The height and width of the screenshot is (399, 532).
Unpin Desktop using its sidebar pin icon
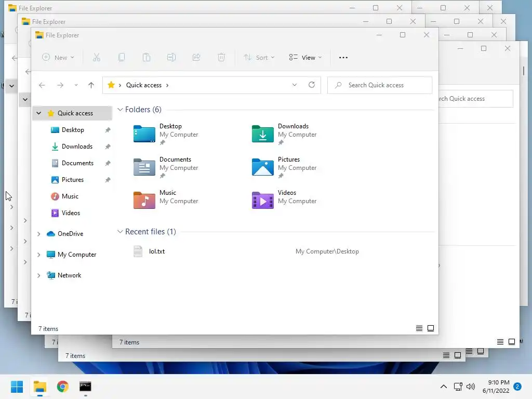coord(108,130)
